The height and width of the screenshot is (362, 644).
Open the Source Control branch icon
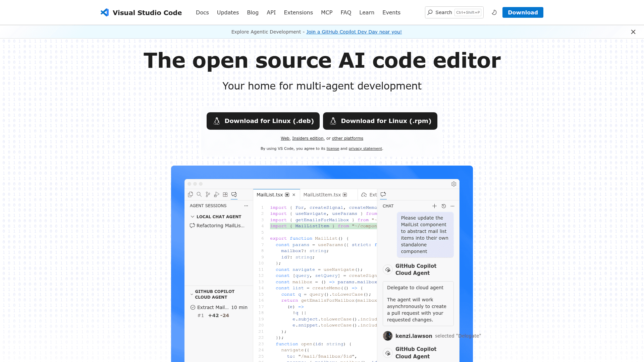pyautogui.click(x=208, y=194)
